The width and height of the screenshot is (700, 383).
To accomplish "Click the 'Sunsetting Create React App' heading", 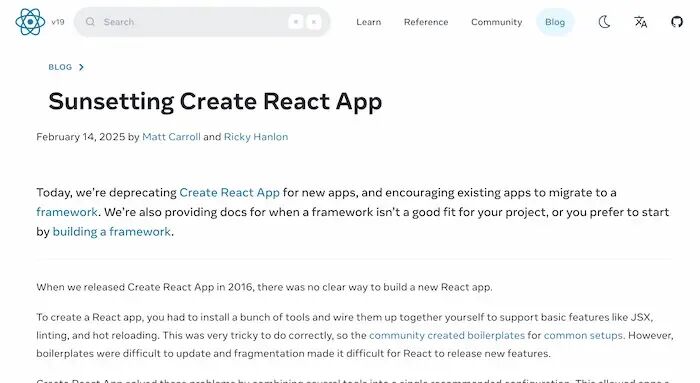I will [215, 101].
